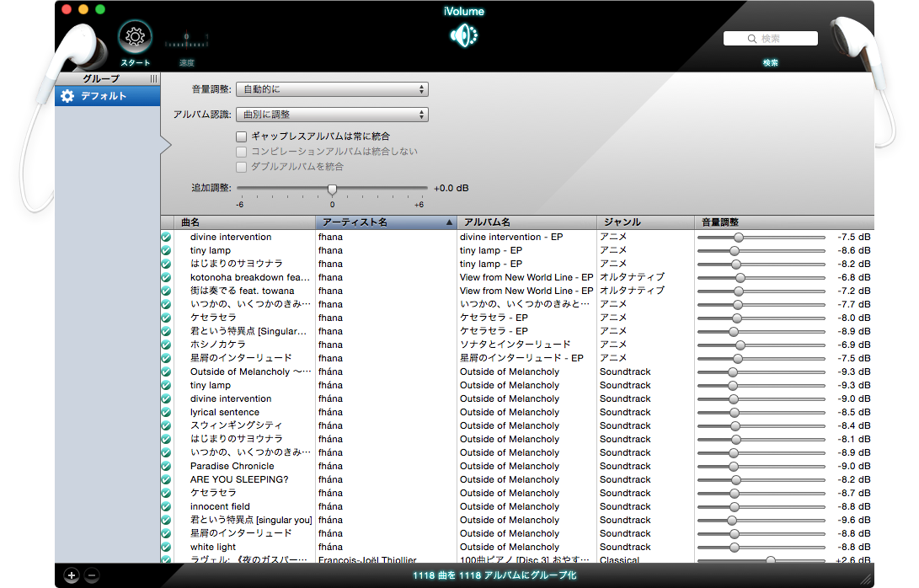This screenshot has height=588, width=919.
Task: Click the checkmark icon for innocent field row
Action: (167, 506)
